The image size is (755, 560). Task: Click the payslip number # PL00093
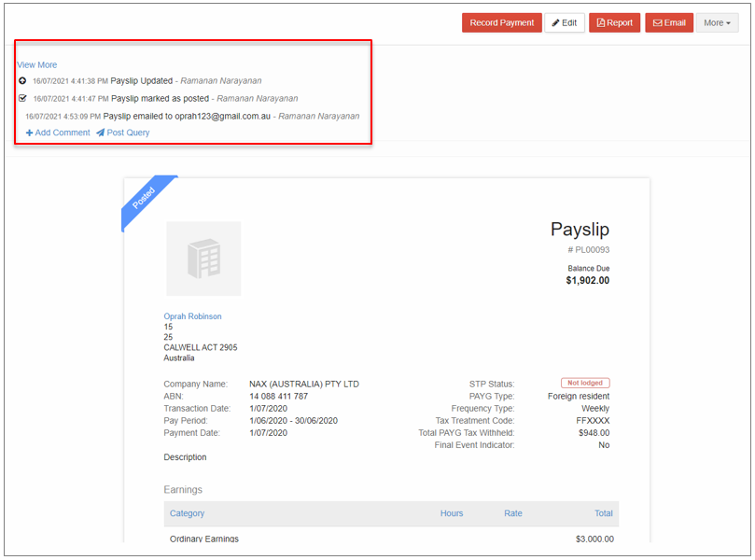pos(588,250)
